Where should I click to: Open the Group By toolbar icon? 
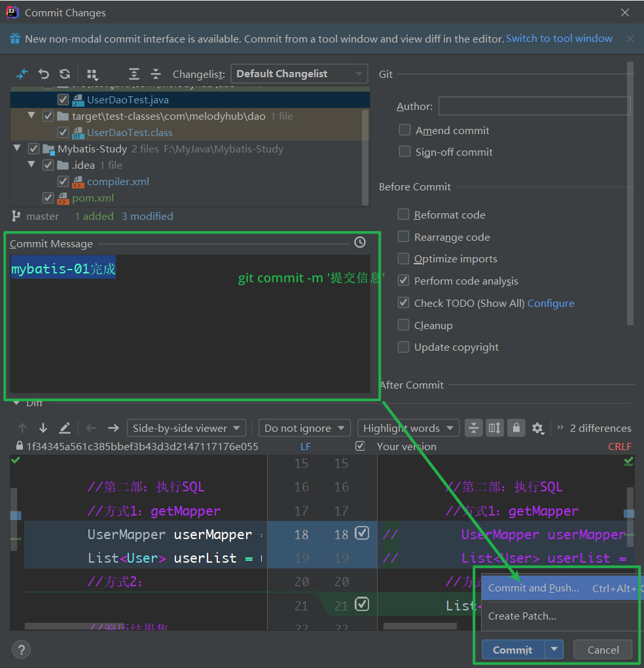[x=92, y=74]
